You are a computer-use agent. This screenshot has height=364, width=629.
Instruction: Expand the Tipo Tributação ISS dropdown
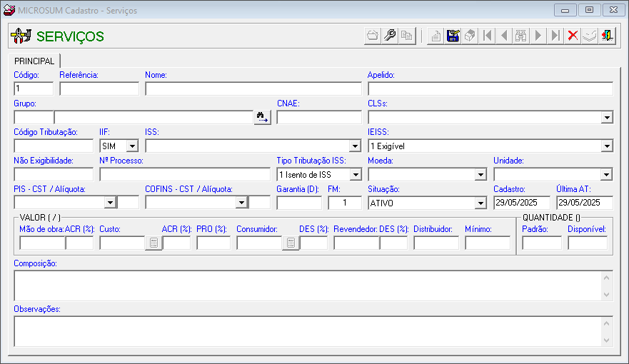[x=356, y=174]
